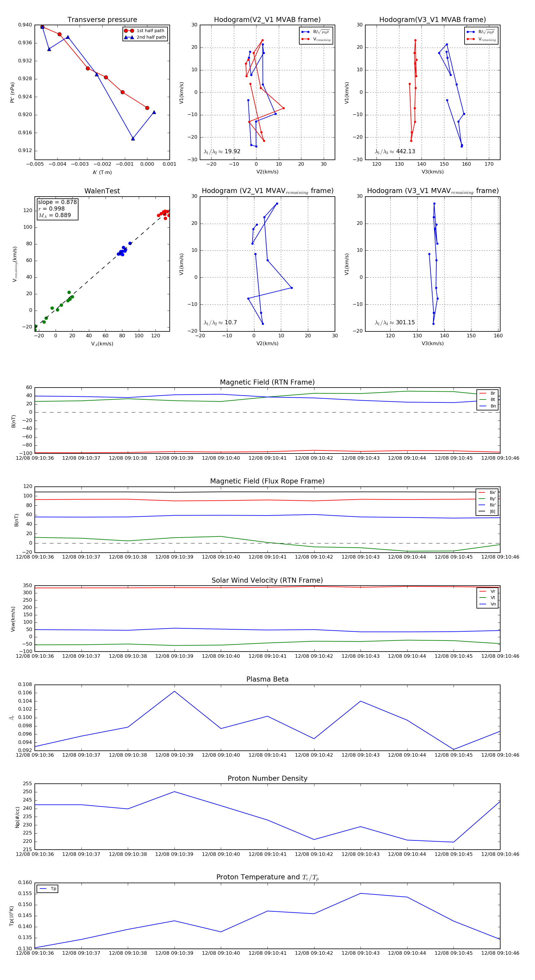Click the λ1/λ3 ≈ 301.15 annotation
Screen dimensions: 535x980
[x=395, y=323]
